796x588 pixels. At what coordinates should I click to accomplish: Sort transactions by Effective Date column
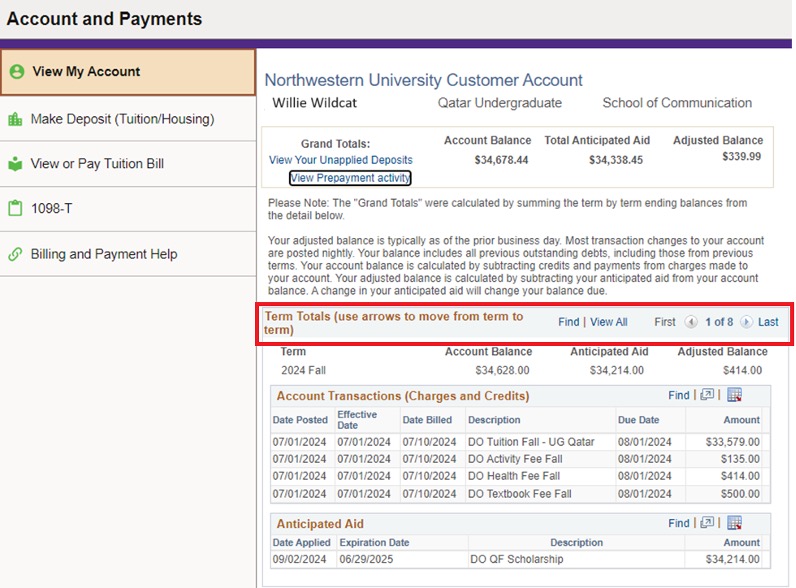pos(357,420)
